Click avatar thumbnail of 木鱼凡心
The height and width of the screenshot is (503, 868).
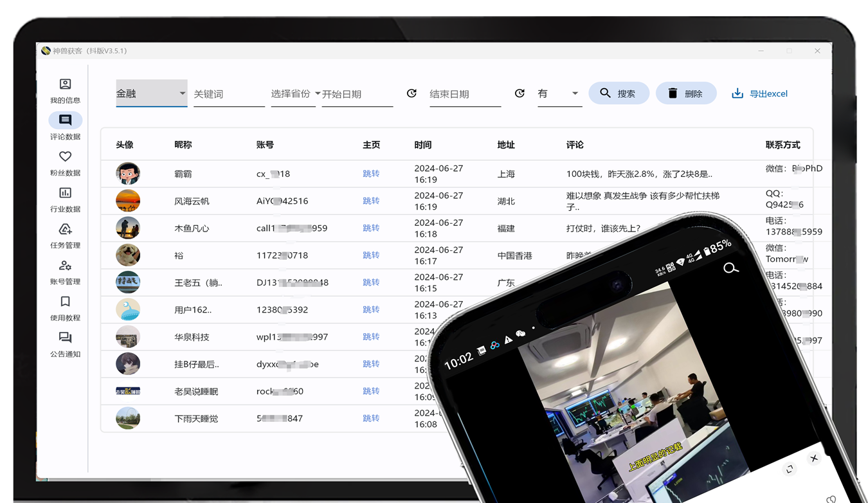[x=128, y=228]
